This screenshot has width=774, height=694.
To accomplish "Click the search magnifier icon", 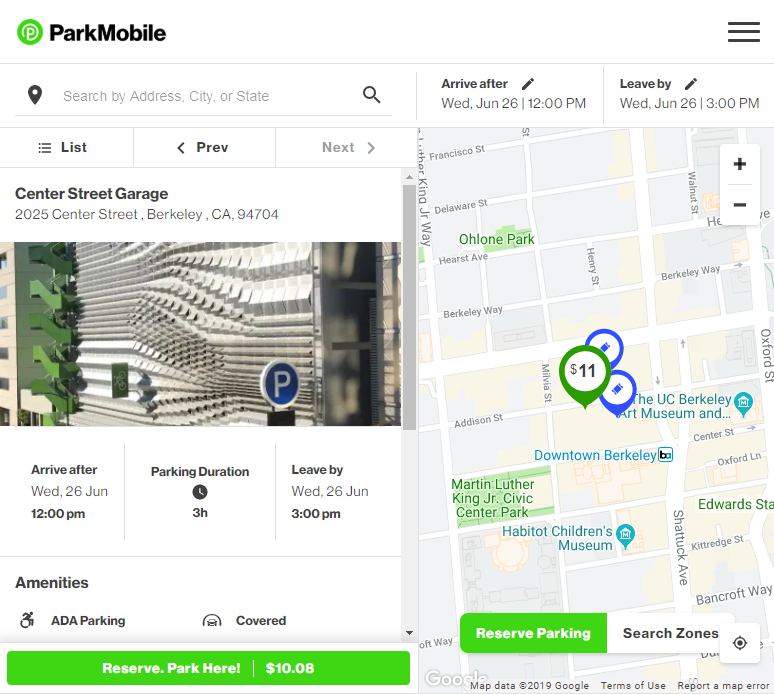I will (x=371, y=95).
